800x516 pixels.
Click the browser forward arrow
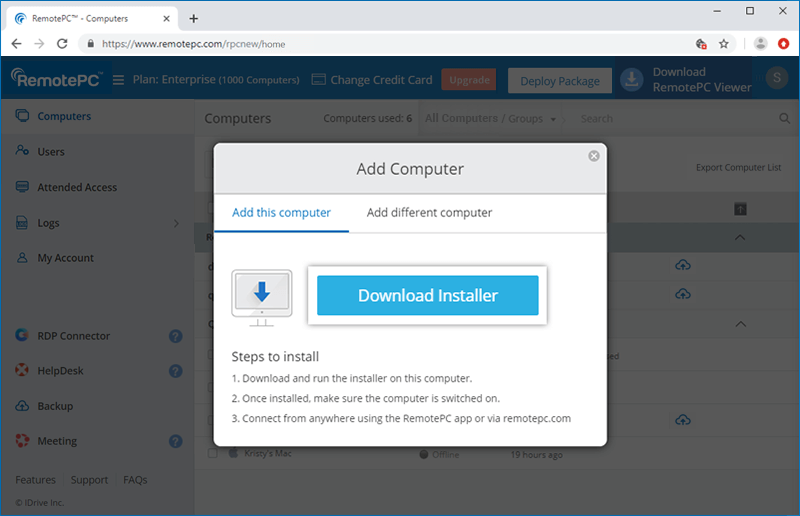click(x=39, y=44)
